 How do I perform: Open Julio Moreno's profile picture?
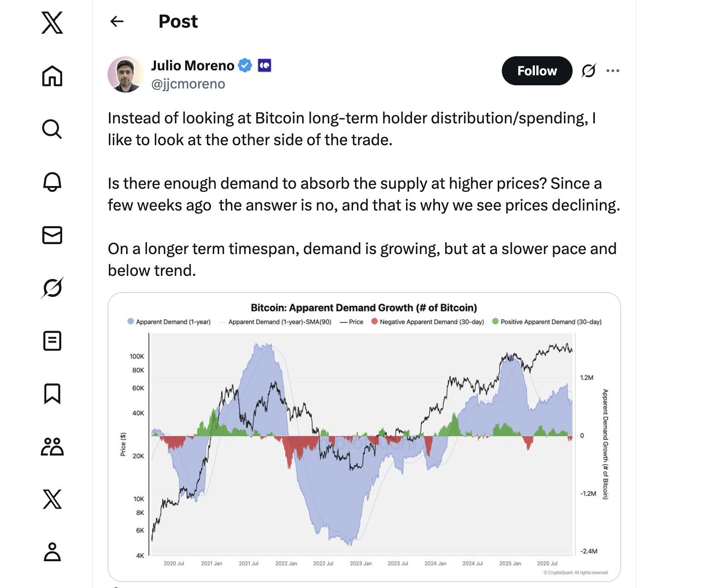[x=126, y=74]
